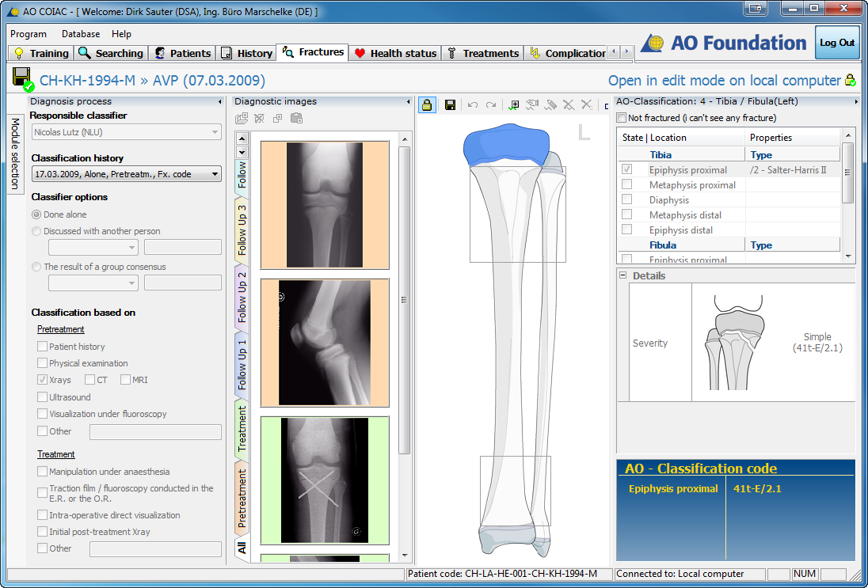
Task: Select the pencil drawing tool icon
Action: tap(550, 105)
